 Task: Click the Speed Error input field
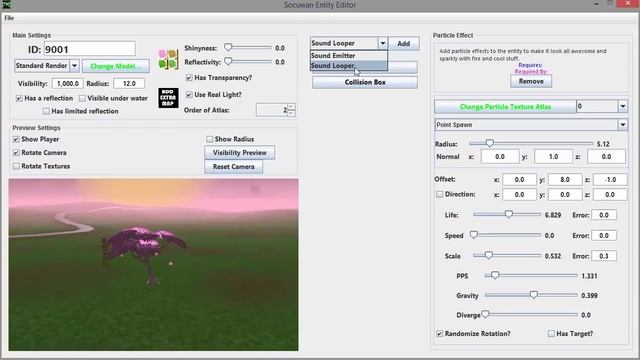pos(604,236)
